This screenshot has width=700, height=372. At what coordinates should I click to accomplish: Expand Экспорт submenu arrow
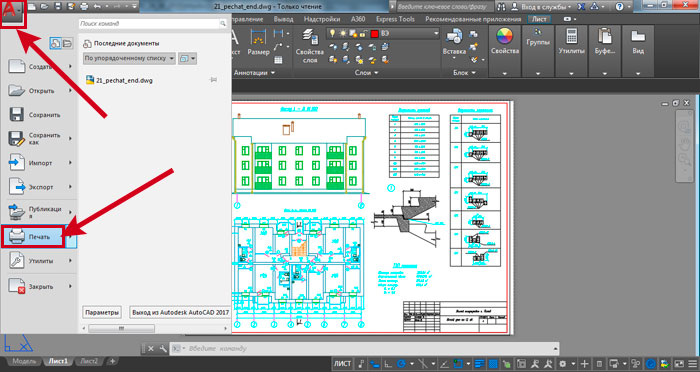tap(71, 187)
